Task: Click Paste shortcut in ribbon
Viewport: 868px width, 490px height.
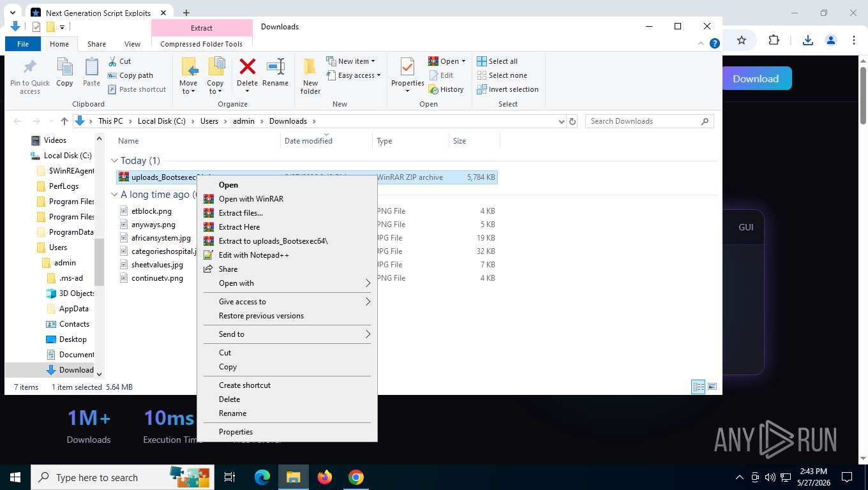Action: tap(137, 89)
